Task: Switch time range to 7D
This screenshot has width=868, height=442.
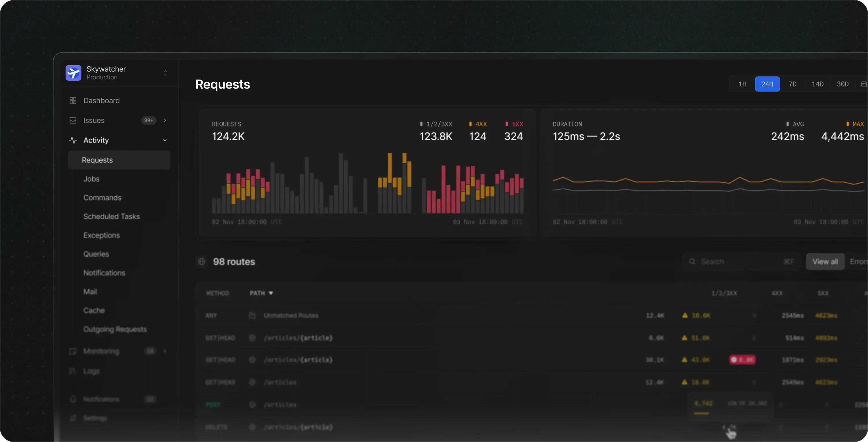Action: pyautogui.click(x=793, y=84)
